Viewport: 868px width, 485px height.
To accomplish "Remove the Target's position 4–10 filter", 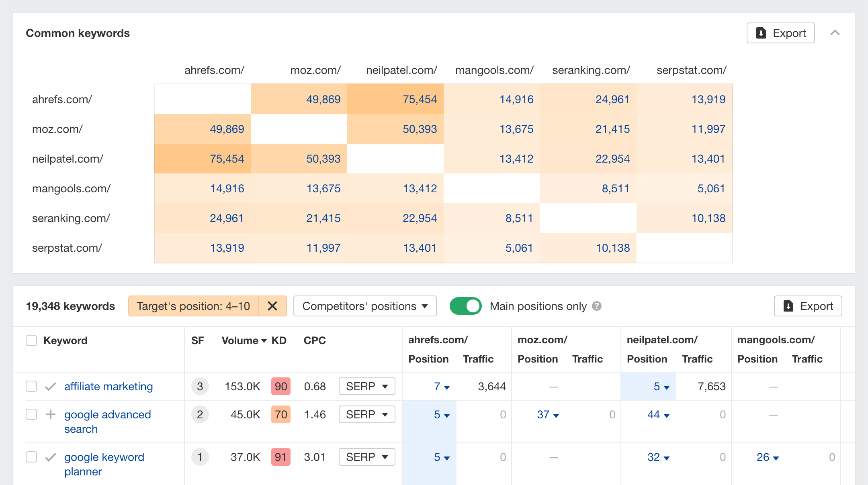I will click(x=272, y=306).
